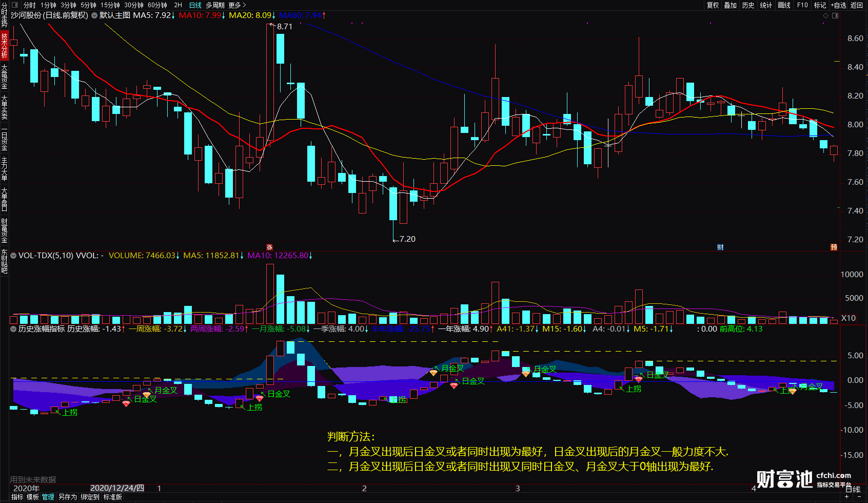The height and width of the screenshot is (503, 868).
Task: Open the F10 company info
Action: click(x=802, y=5)
